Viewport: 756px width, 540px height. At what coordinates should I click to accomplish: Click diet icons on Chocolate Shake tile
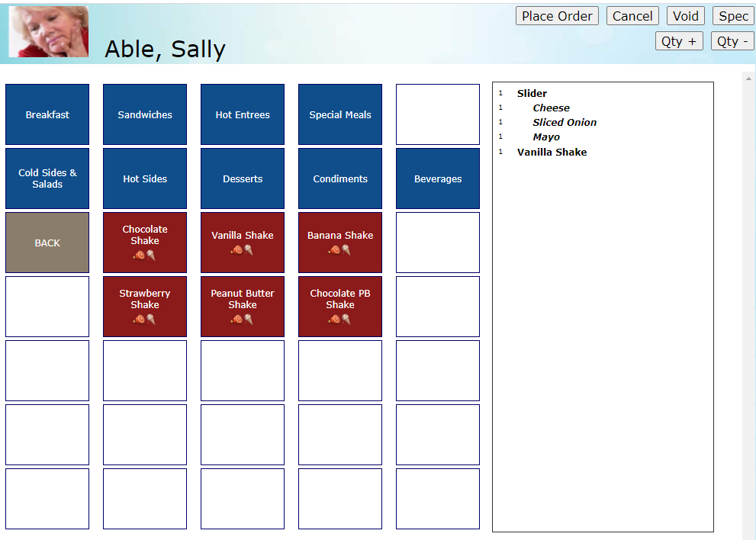(x=145, y=255)
